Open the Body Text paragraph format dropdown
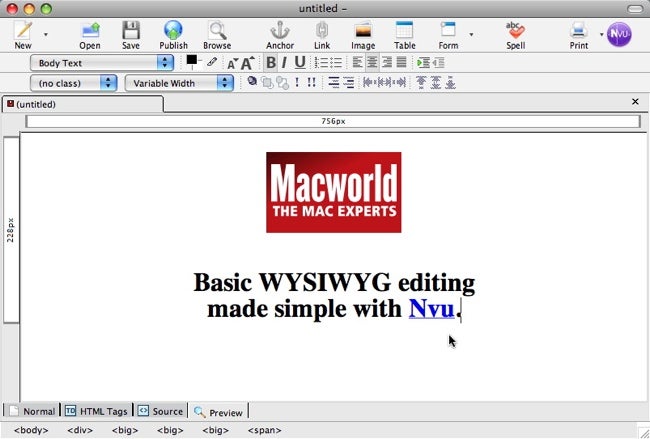This screenshot has height=439, width=650. click(102, 63)
